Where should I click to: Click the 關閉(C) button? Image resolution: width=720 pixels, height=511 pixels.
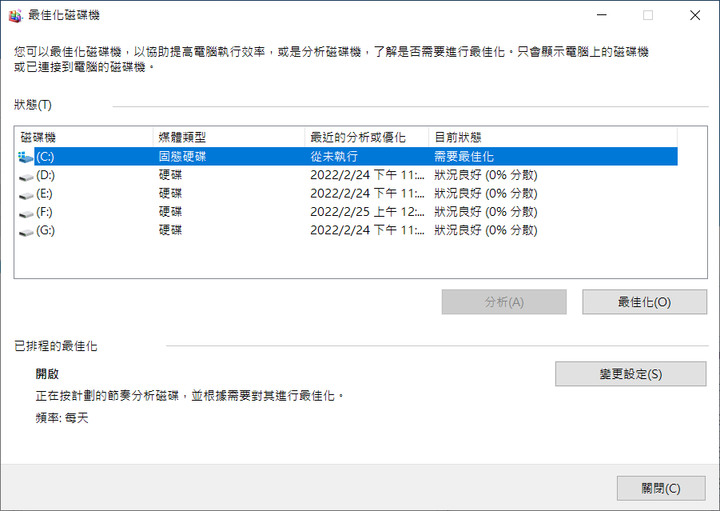(661, 488)
